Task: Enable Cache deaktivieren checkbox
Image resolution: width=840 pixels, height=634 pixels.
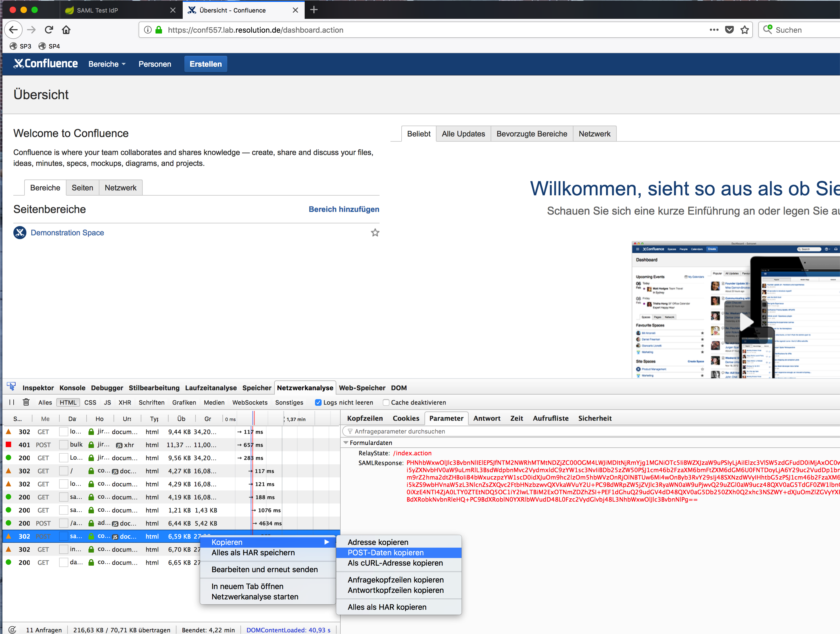Action: pos(386,402)
